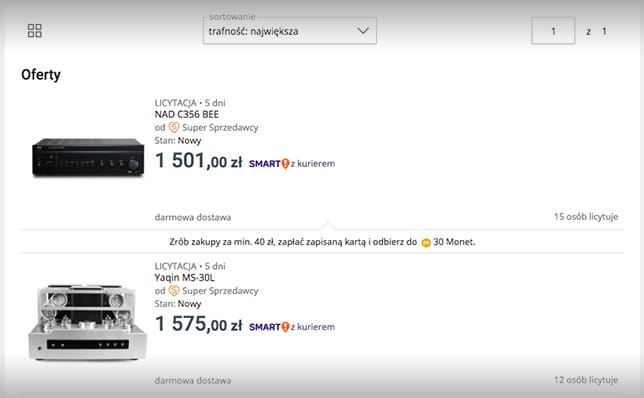Click the sort dropdown chevron arrow
The height and width of the screenshot is (398, 644).
pyautogui.click(x=363, y=31)
